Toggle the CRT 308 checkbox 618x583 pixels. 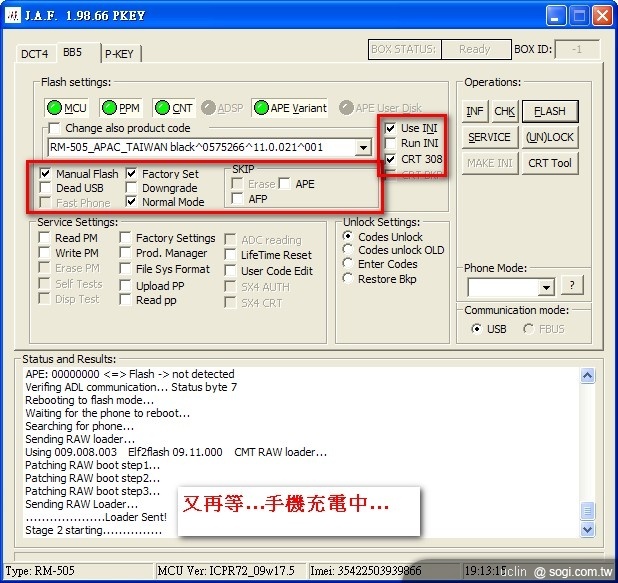coord(390,159)
